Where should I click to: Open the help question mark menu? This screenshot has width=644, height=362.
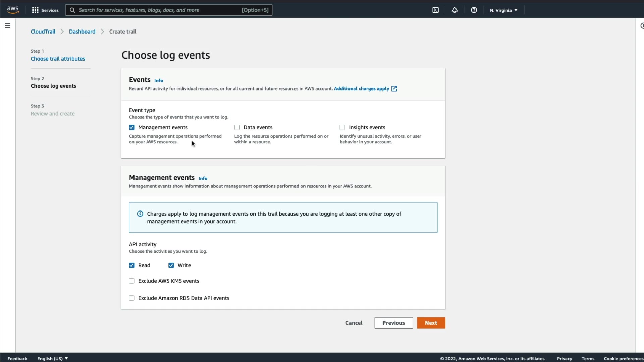(x=474, y=10)
